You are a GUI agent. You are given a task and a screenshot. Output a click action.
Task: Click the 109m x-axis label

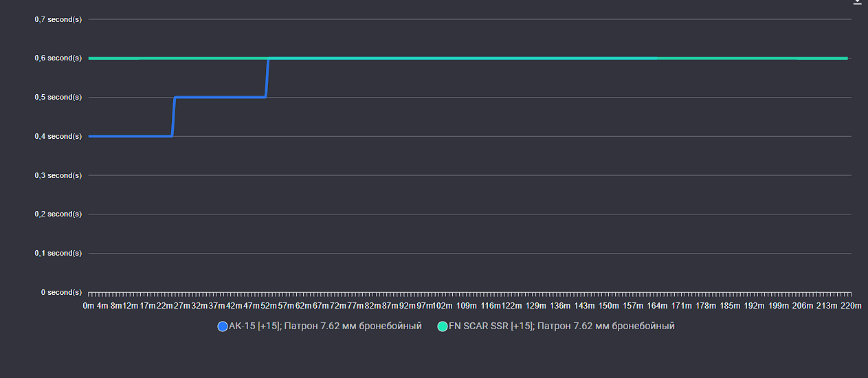(x=467, y=305)
